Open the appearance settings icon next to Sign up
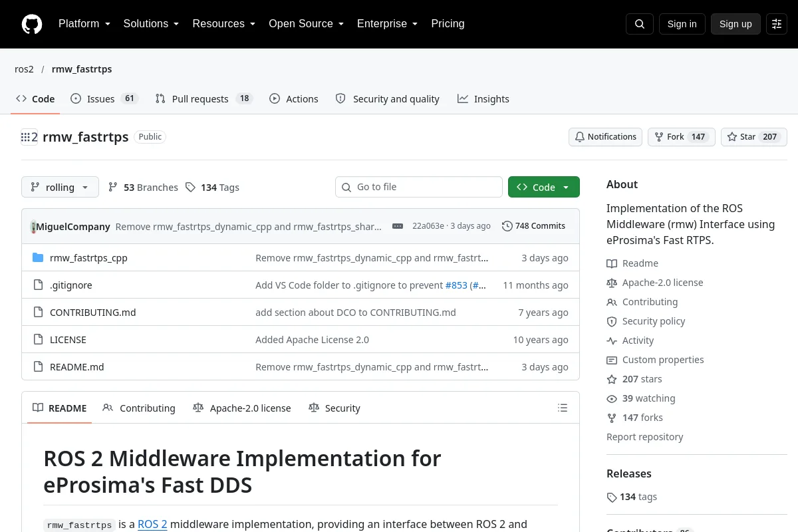This screenshot has width=798, height=532. 777,24
